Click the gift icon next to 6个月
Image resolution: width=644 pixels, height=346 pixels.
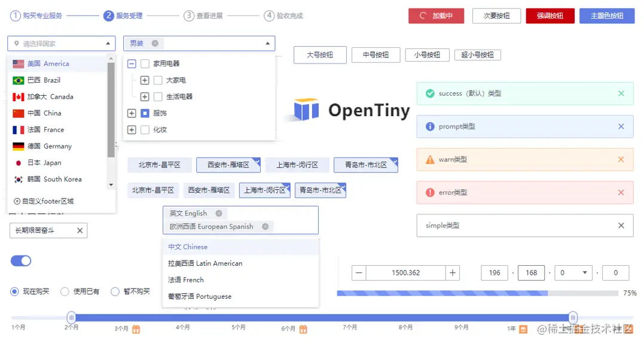click(303, 329)
